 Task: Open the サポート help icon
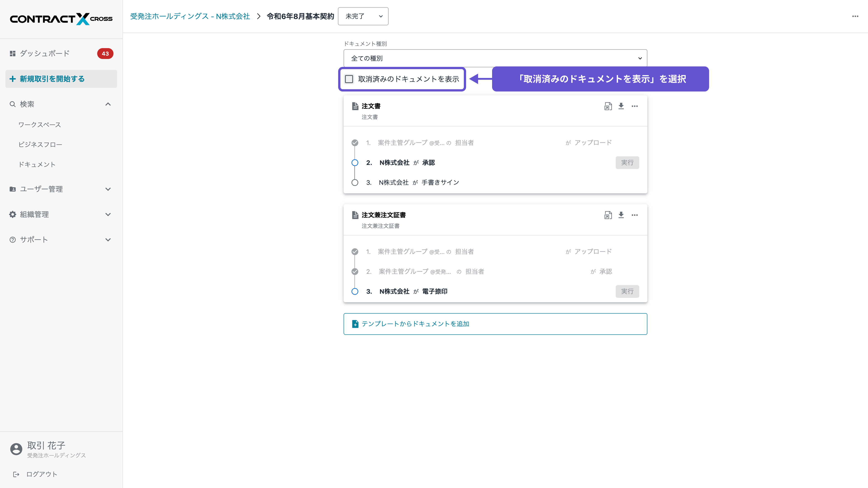(12, 239)
